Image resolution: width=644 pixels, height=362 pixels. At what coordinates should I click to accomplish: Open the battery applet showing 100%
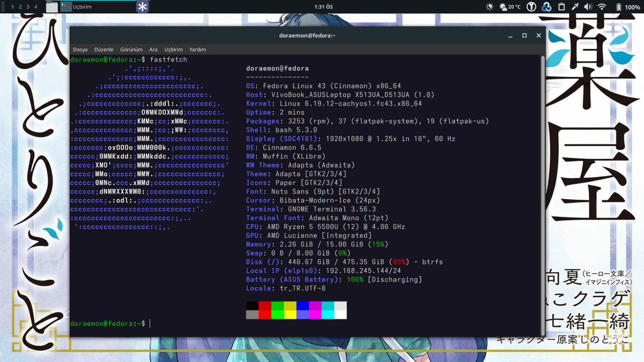627,7
